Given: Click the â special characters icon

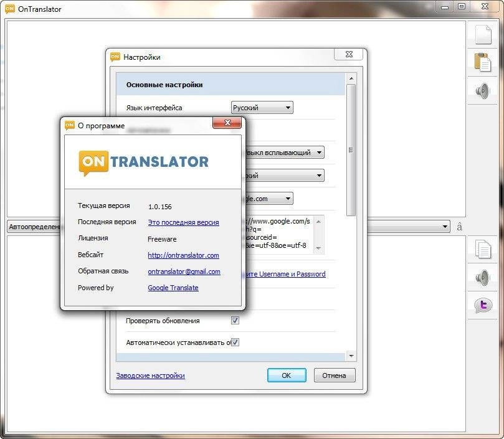Looking at the screenshot, I should [x=459, y=227].
